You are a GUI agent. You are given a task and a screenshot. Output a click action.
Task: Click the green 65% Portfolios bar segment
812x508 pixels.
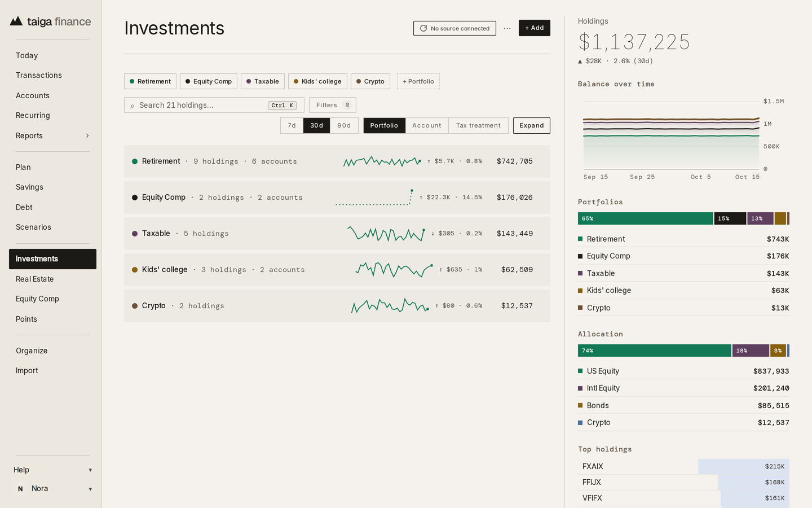click(x=645, y=218)
